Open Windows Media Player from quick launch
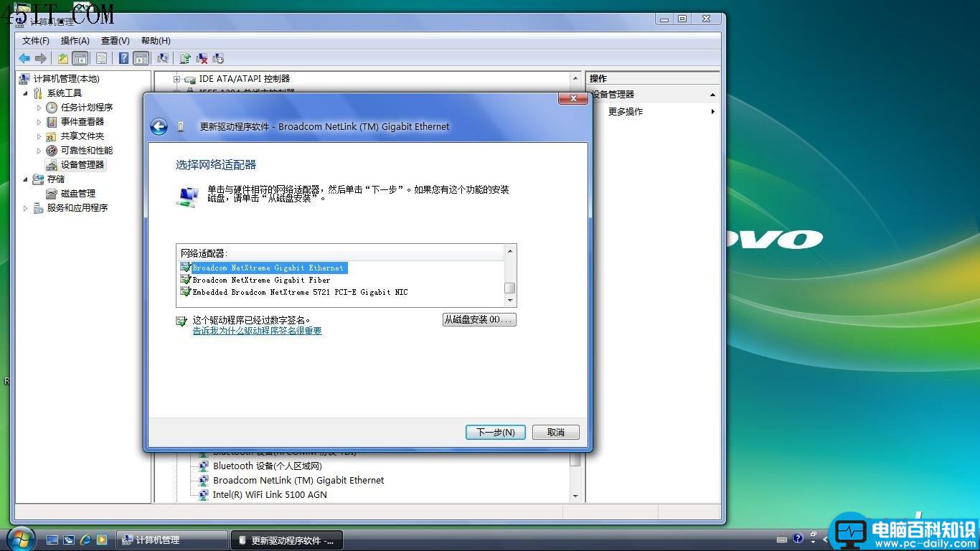 click(102, 540)
